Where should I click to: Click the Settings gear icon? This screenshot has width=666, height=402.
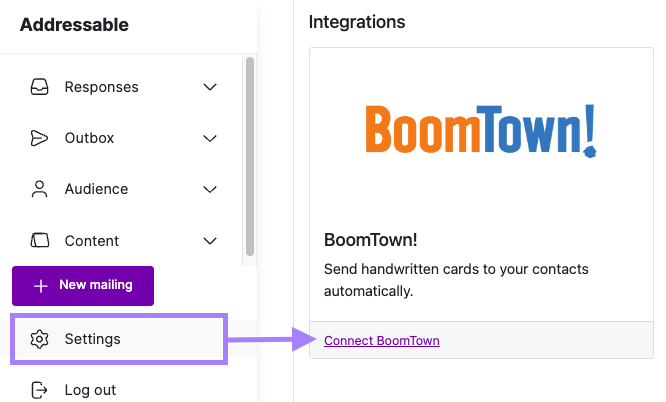point(40,339)
